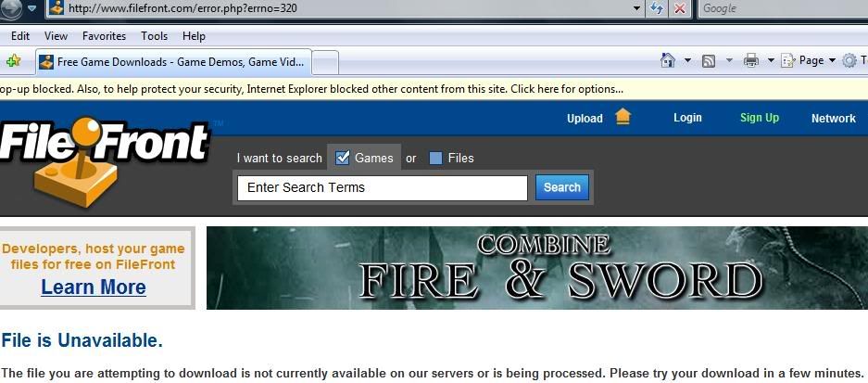This screenshot has width=868, height=383.
Task: Uncheck the Games search checkbox
Action: pos(343,158)
